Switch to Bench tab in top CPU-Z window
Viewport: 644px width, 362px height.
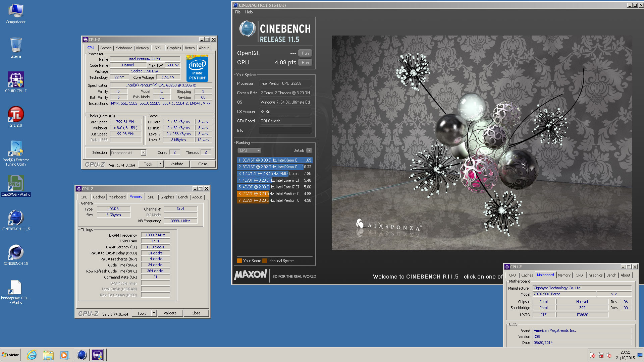click(190, 48)
